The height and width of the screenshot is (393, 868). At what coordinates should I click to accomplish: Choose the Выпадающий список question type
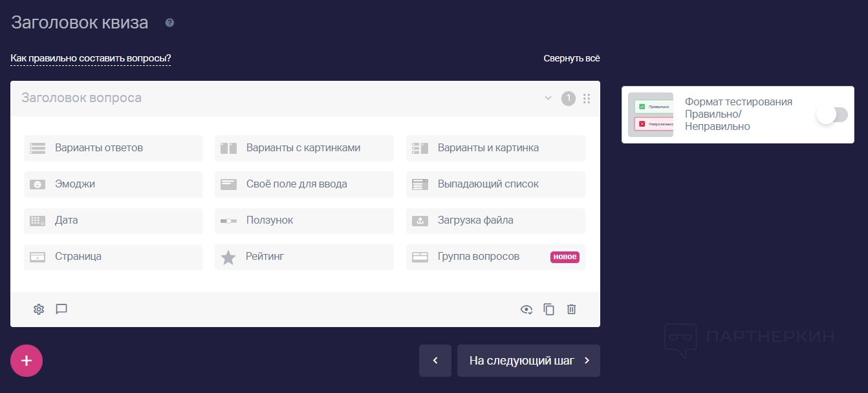(x=495, y=184)
